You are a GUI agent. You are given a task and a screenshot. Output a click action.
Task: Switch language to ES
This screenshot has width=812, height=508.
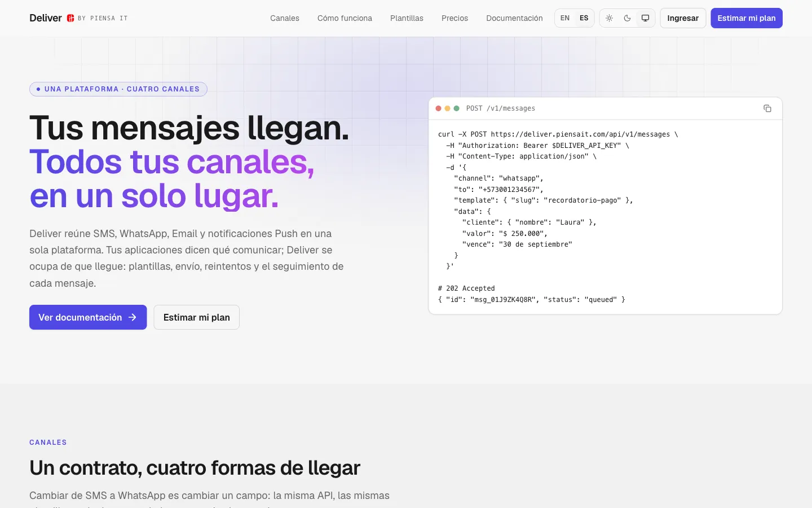click(x=584, y=18)
